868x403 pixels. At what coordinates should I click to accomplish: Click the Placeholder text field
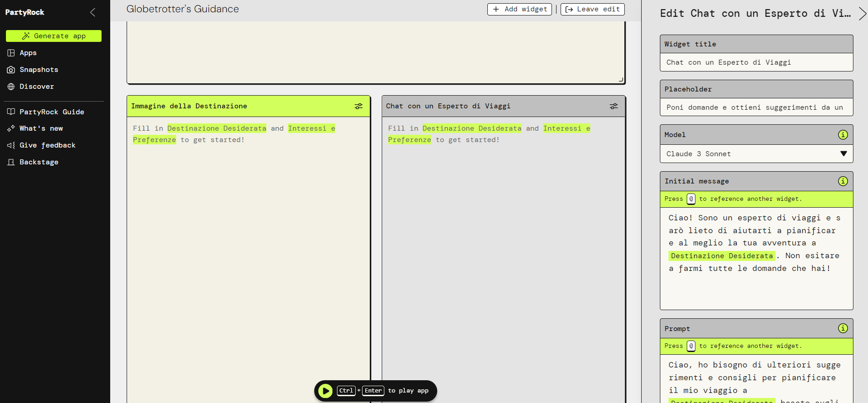(x=756, y=107)
